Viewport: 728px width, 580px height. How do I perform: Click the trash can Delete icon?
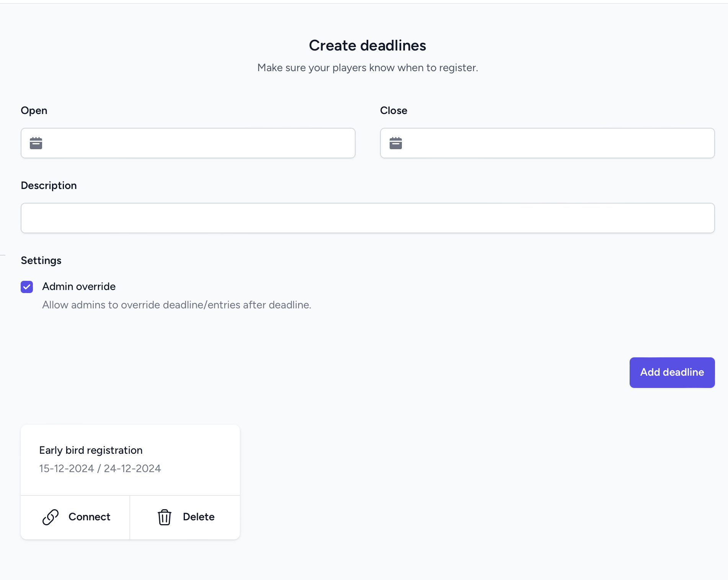[x=165, y=517]
